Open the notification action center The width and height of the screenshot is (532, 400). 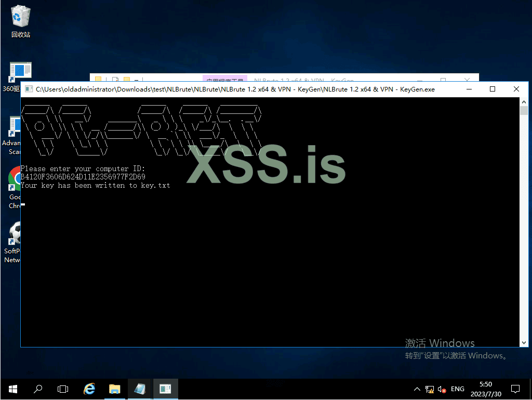point(515,389)
